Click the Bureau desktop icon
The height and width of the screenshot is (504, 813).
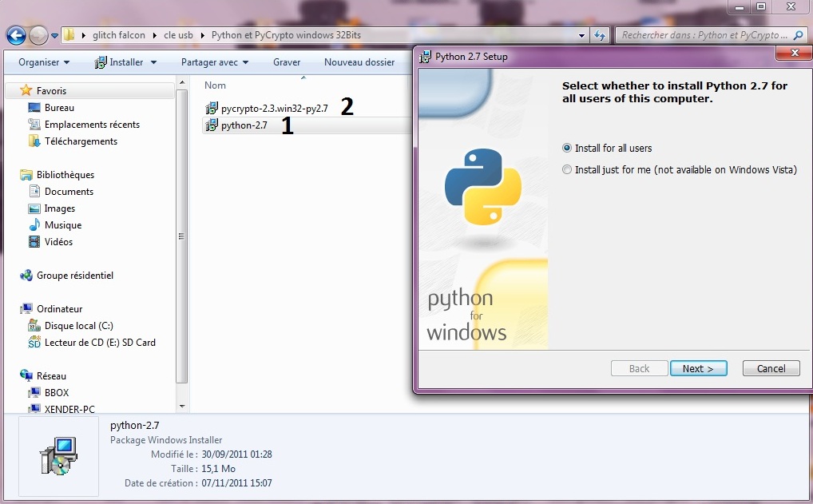[x=34, y=107]
